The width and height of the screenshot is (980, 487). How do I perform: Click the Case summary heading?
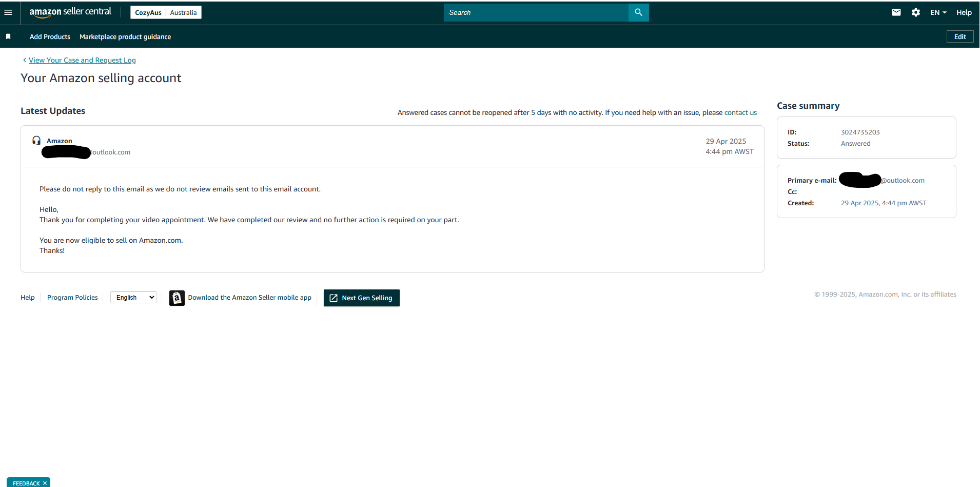click(808, 106)
